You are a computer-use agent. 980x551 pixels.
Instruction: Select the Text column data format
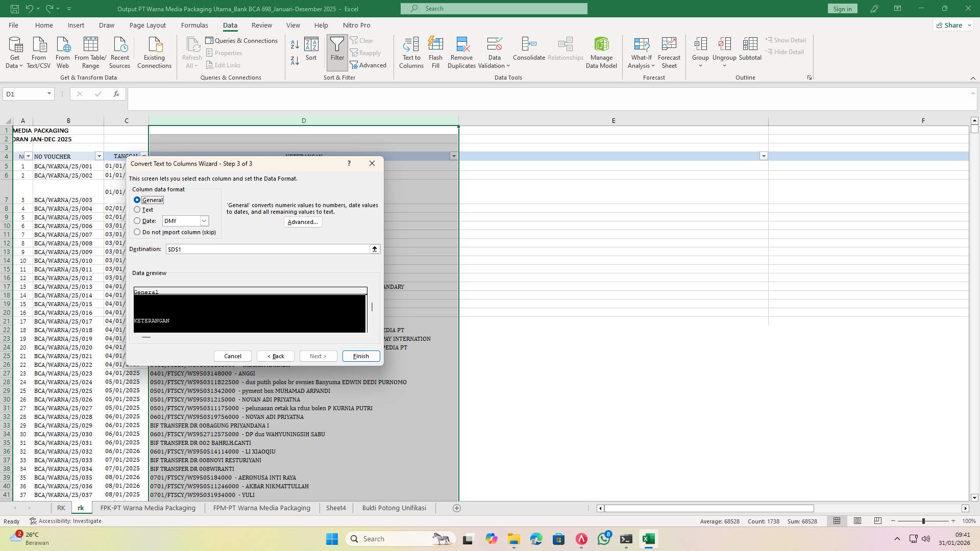pos(137,210)
